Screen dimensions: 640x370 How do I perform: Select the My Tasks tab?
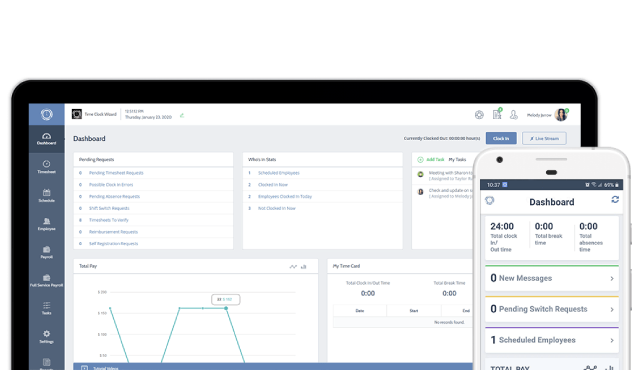click(457, 160)
